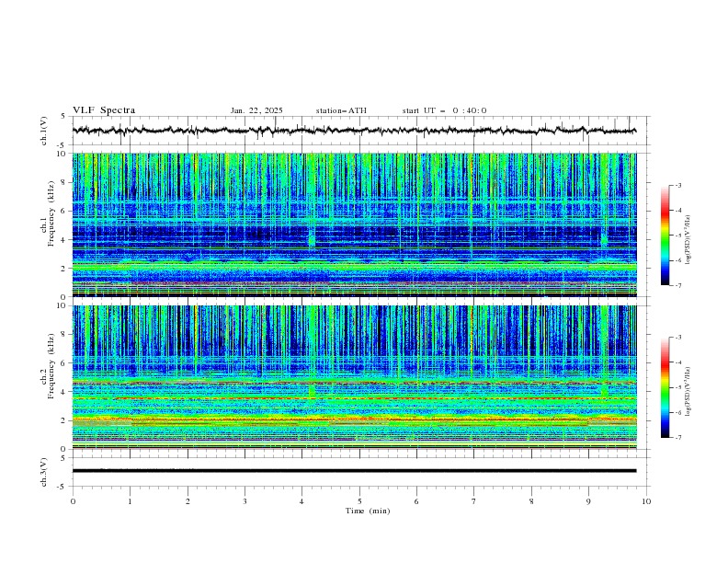Click the "-4" tick on ch.2 colorbar
The image size is (728, 563).
pos(677,362)
